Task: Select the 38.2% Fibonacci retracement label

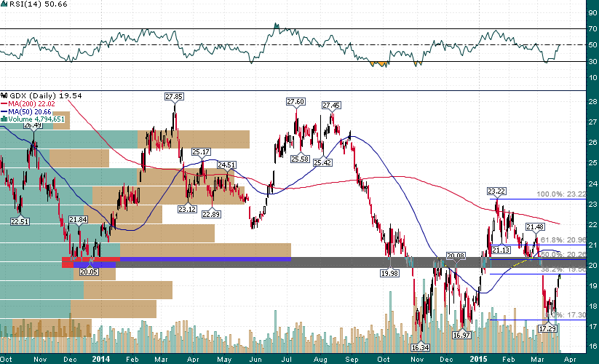Action: tap(563, 269)
